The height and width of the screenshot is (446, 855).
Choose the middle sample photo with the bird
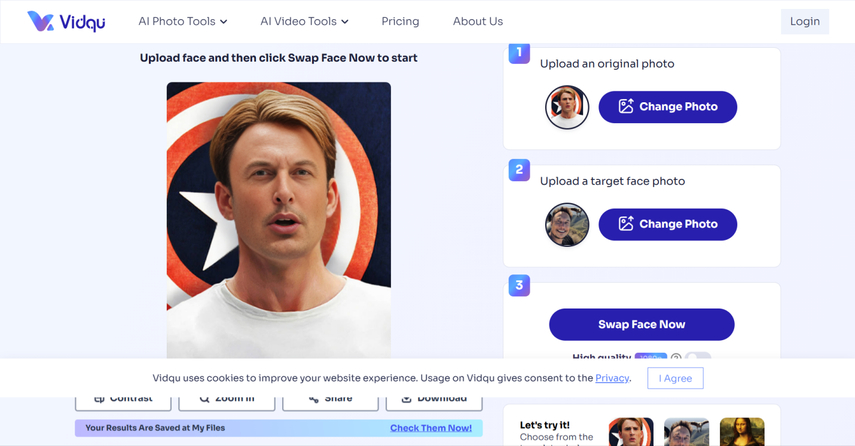click(x=687, y=432)
